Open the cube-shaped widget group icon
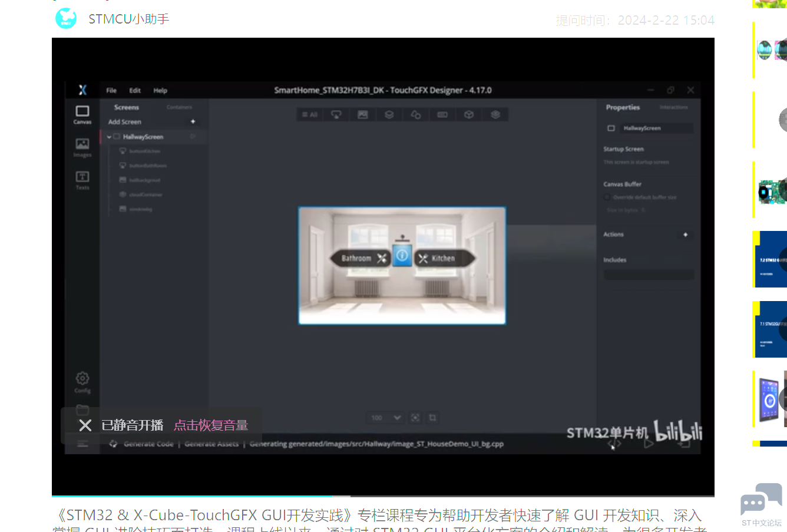 tap(469, 115)
